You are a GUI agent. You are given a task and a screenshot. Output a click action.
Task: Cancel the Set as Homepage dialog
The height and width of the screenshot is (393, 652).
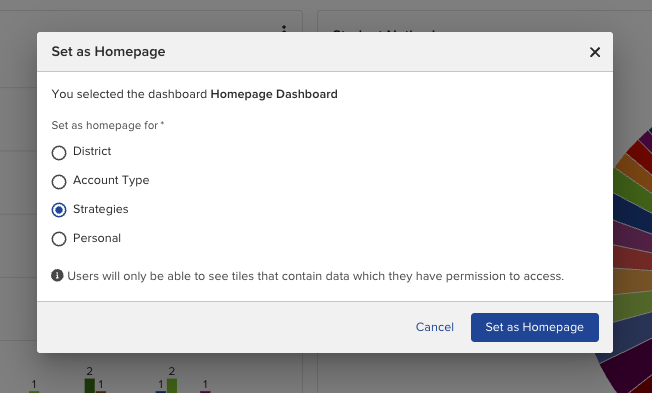(435, 327)
